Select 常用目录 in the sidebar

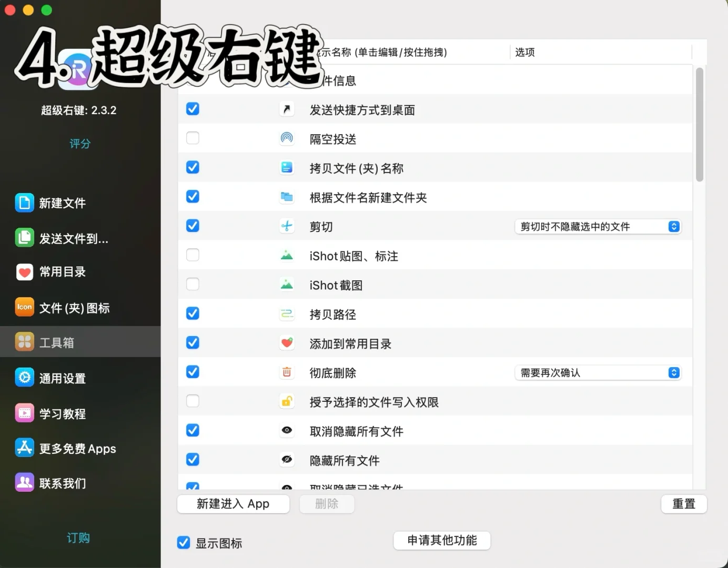[62, 272]
